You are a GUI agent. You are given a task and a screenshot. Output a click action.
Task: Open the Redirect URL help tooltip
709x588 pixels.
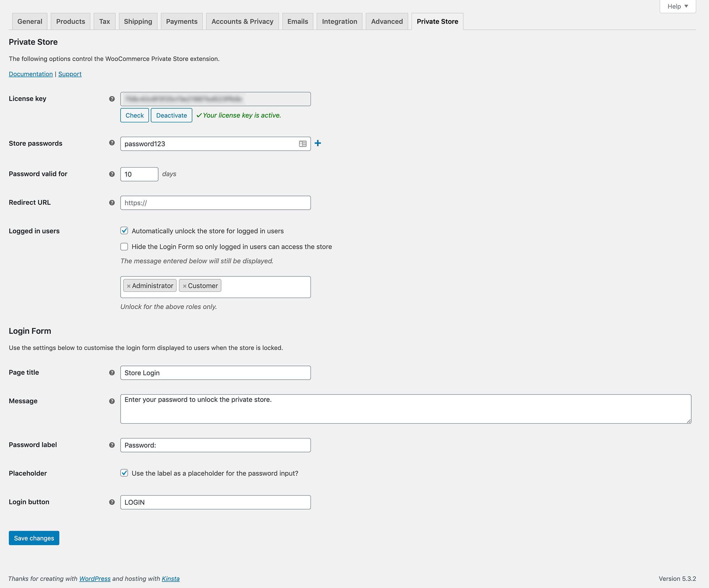click(112, 203)
